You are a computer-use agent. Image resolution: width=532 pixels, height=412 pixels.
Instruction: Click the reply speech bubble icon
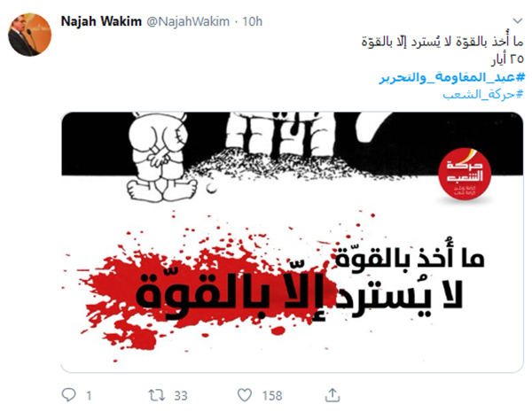[x=68, y=394]
